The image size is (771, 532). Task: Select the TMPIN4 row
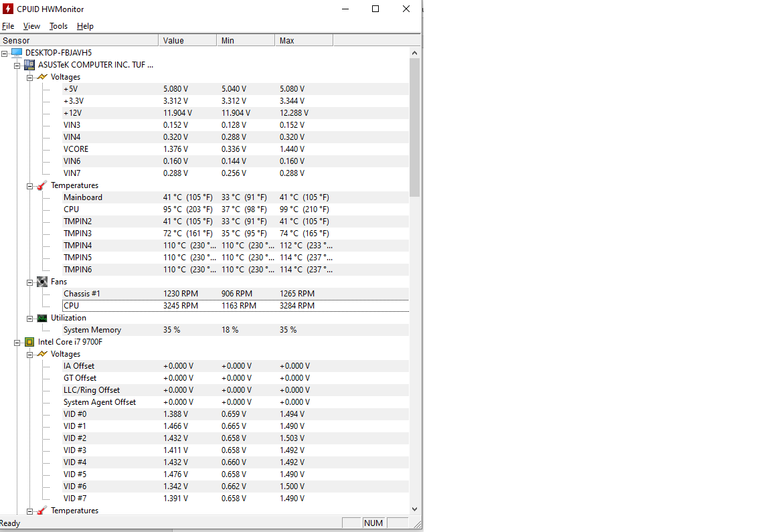(x=235, y=246)
